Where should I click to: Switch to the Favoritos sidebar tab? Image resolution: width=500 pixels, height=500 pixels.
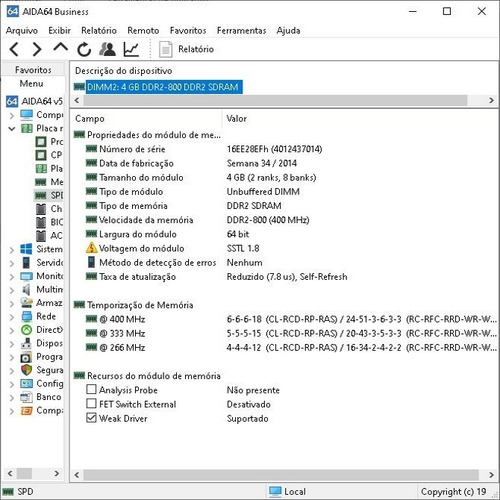point(33,70)
